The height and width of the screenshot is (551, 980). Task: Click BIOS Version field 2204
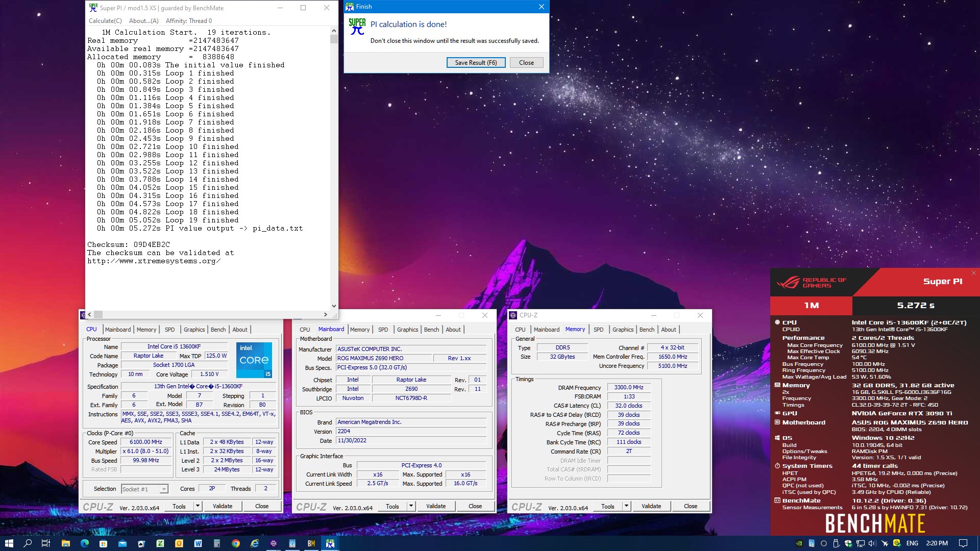(x=411, y=432)
